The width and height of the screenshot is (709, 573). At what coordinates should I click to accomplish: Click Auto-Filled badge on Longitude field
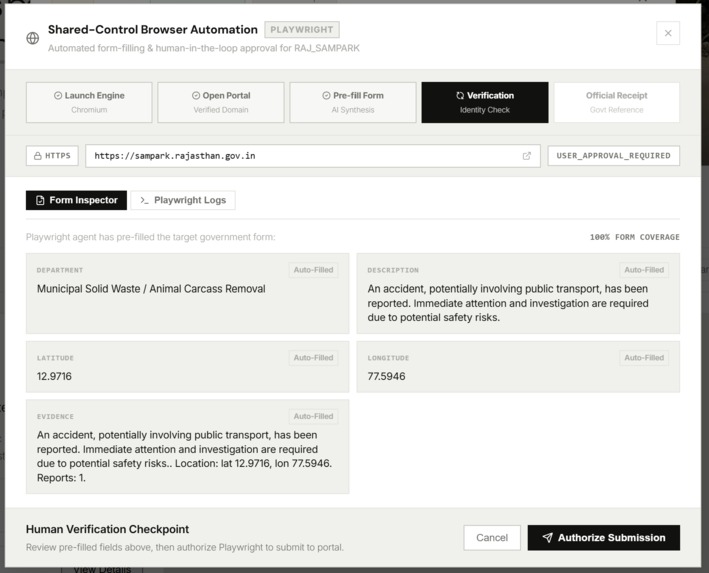pos(644,358)
